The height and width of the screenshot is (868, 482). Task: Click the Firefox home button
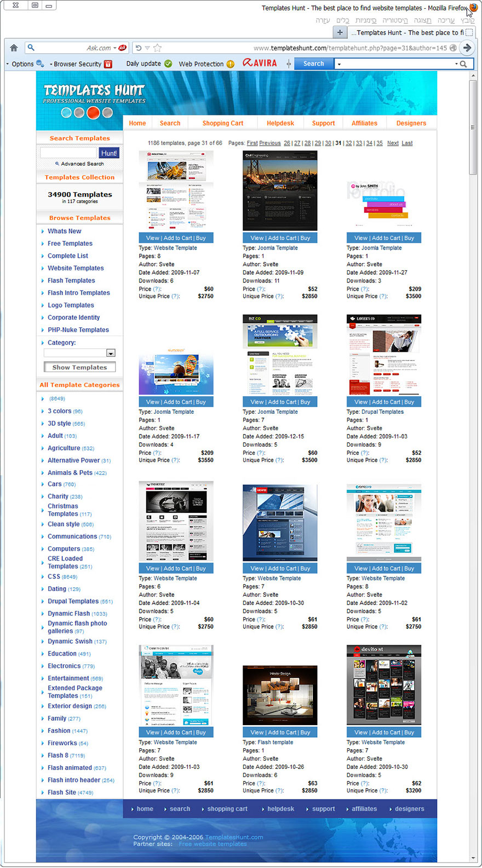click(14, 48)
